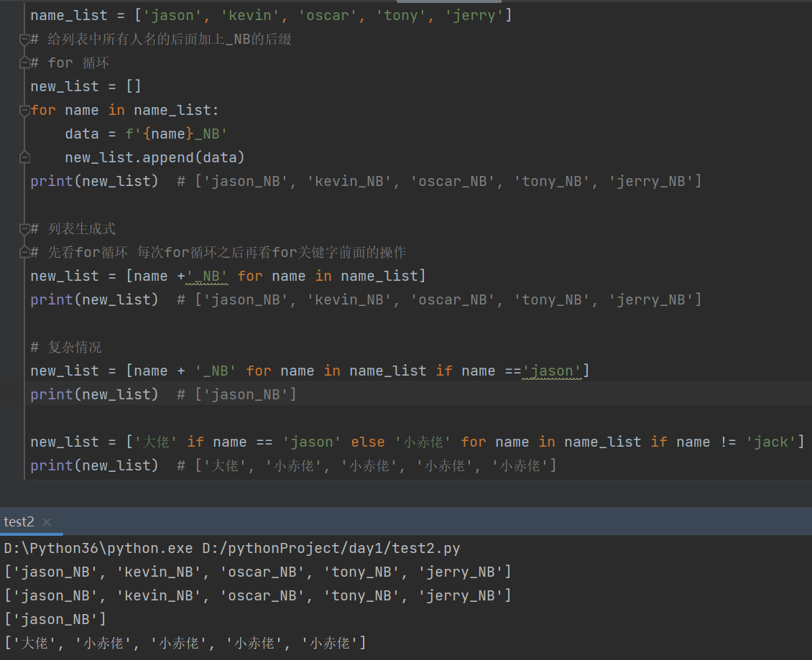Collapse the fold marker beside the '# for 循环' comment

pyautogui.click(x=24, y=63)
